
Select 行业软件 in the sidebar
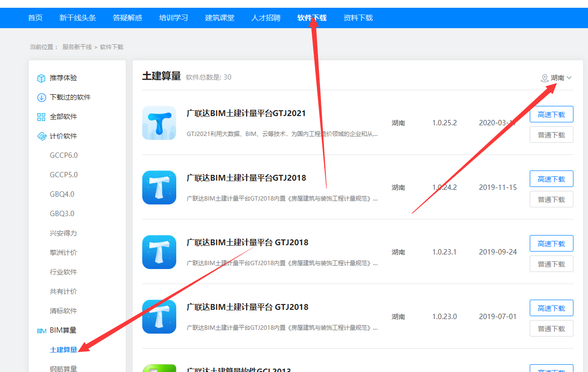pyautogui.click(x=63, y=272)
